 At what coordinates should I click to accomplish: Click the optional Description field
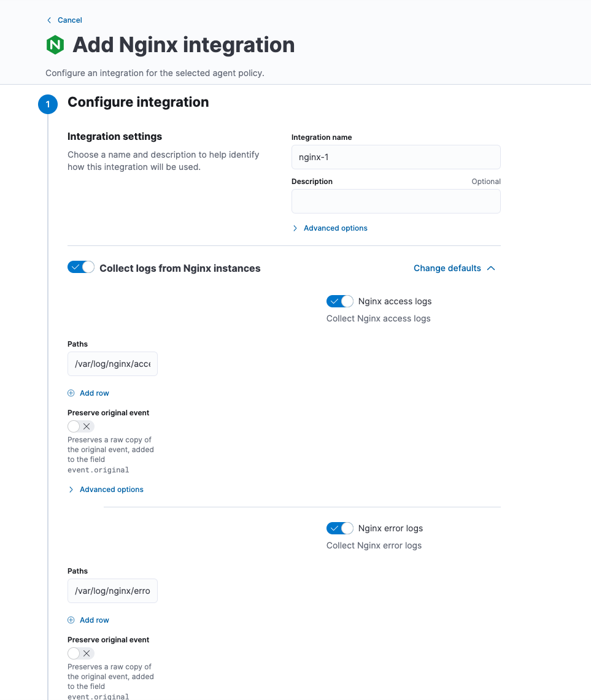point(395,201)
